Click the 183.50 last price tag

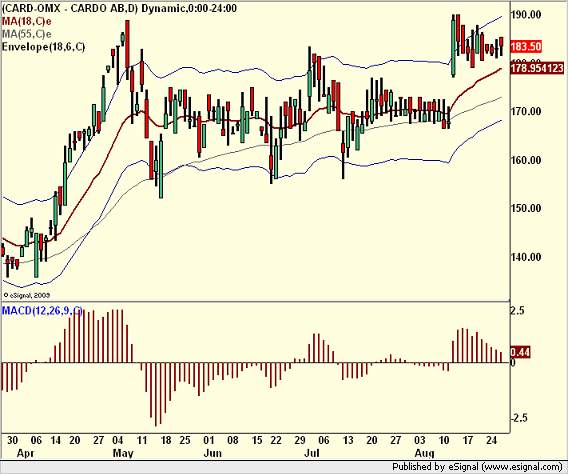(x=526, y=47)
